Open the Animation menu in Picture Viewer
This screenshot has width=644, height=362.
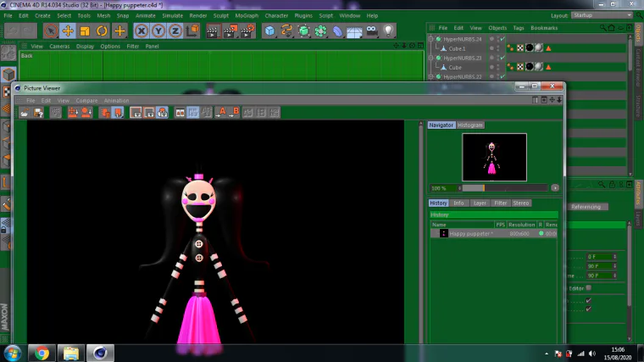click(x=116, y=101)
